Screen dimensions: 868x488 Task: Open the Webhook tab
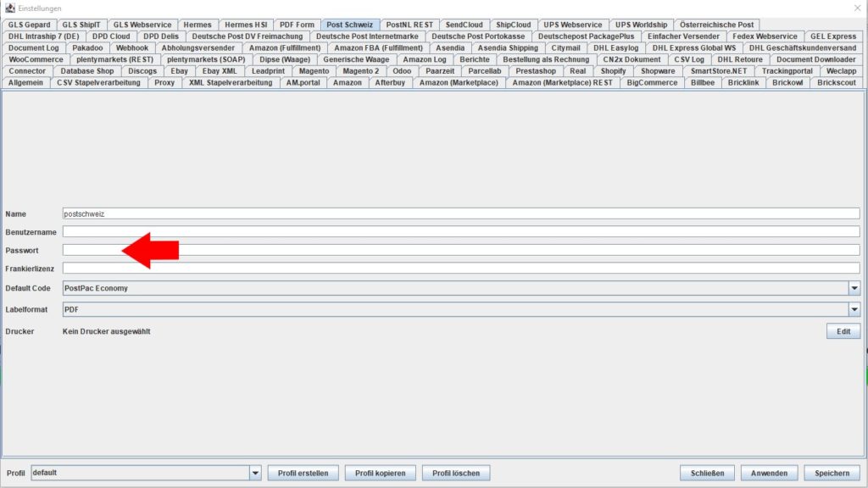click(131, 48)
